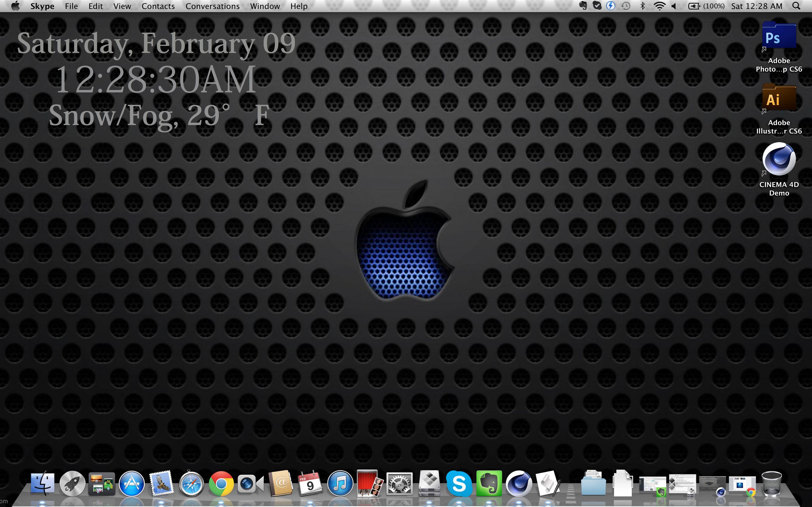Launch Evernote from the dock
Viewport: 812px width, 507px height.
click(x=489, y=484)
